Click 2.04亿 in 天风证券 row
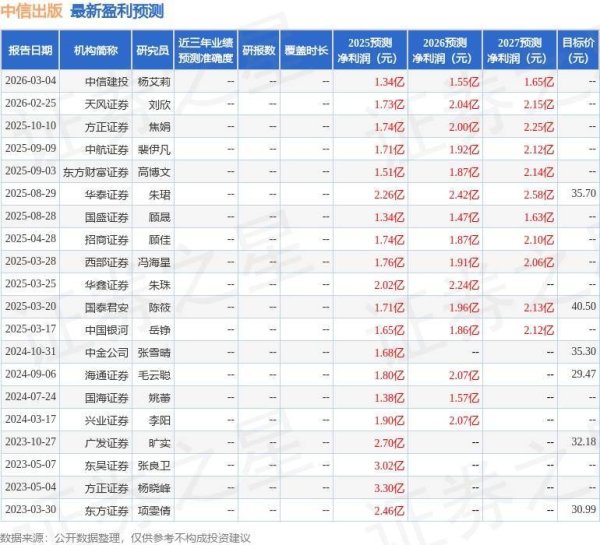This screenshot has height=545, width=600. [464, 104]
